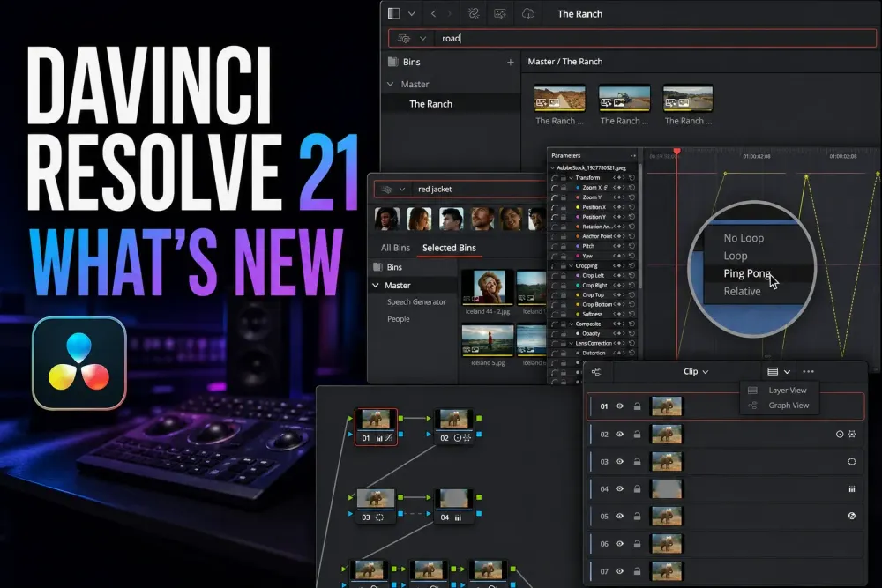This screenshot has height=588, width=882.
Task: Open the IntelliSearch filter dropdown beside 'road'
Action: (x=423, y=38)
